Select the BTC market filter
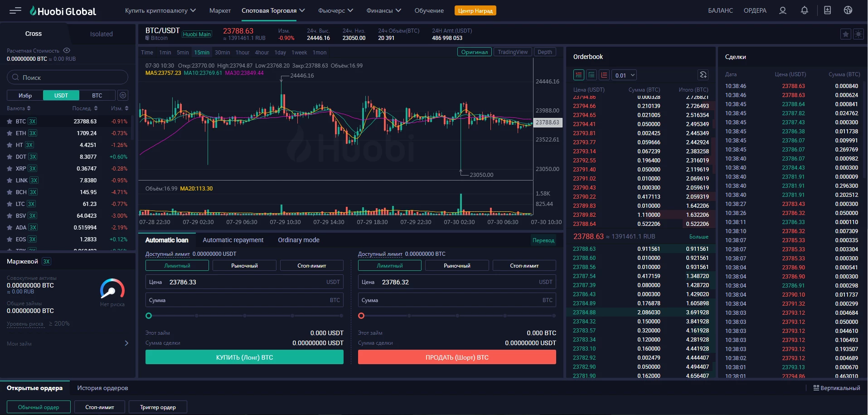The width and height of the screenshot is (868, 415). click(97, 95)
